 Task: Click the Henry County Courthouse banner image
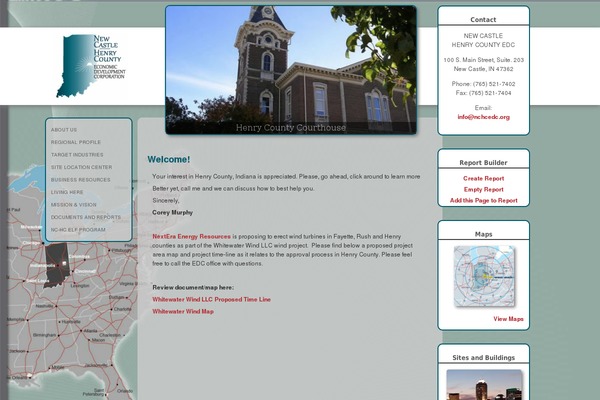[x=291, y=70]
